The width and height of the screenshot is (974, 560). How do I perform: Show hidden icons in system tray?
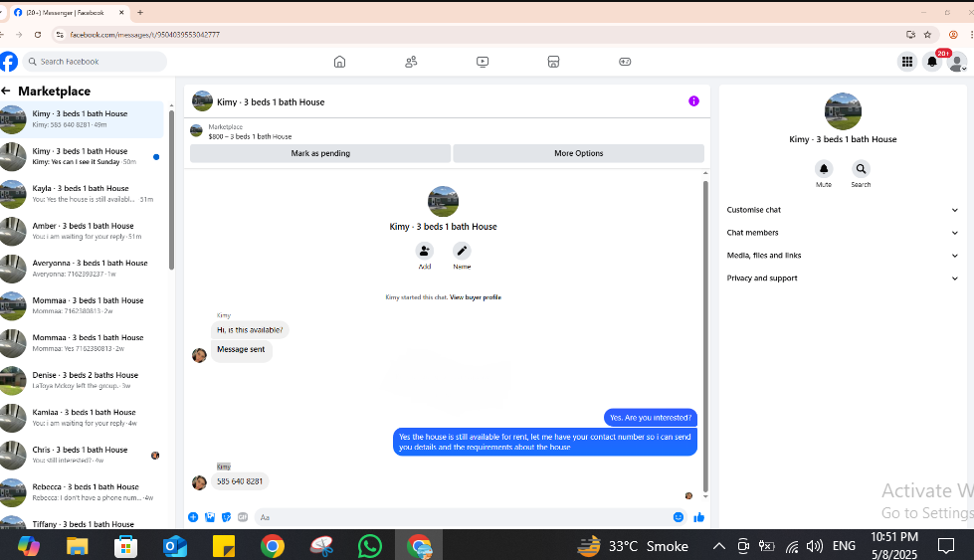[x=718, y=546]
